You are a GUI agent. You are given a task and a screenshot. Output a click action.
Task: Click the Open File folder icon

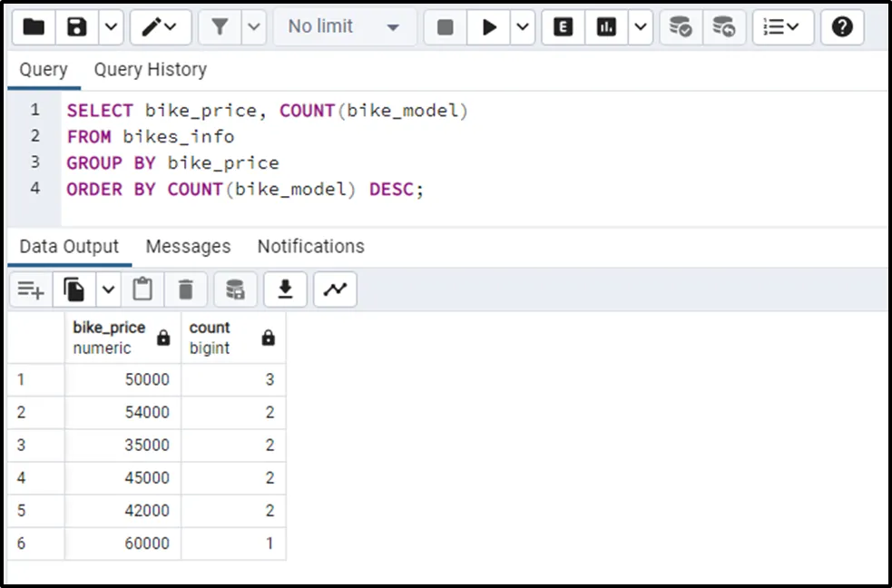pyautogui.click(x=34, y=27)
